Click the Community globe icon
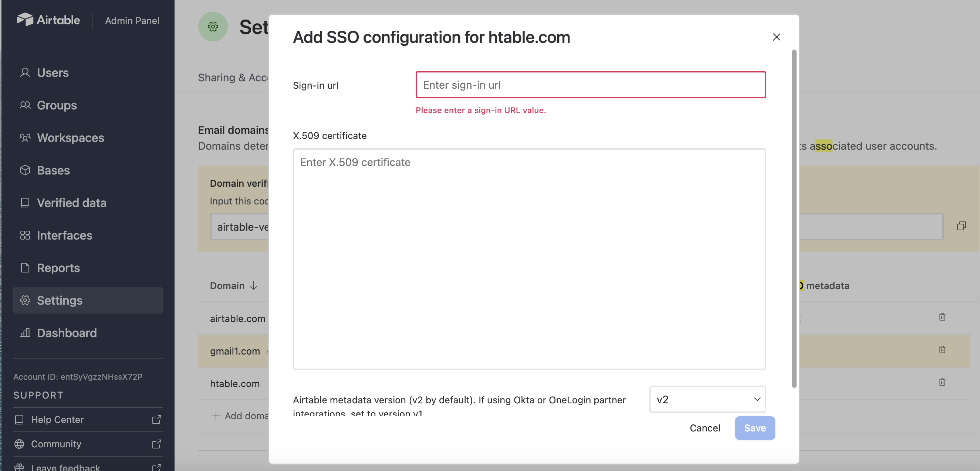The image size is (980, 471). click(19, 444)
